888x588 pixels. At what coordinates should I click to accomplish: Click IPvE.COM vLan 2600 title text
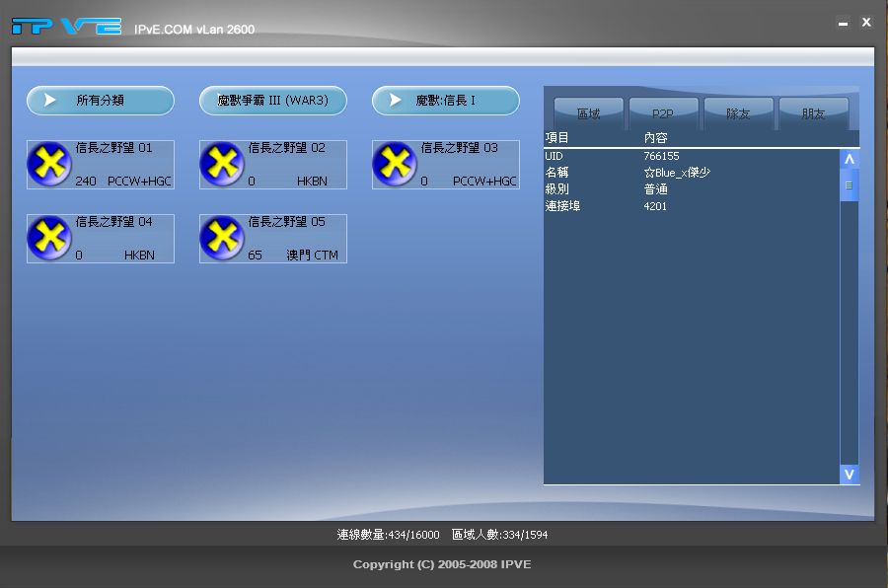click(x=194, y=30)
